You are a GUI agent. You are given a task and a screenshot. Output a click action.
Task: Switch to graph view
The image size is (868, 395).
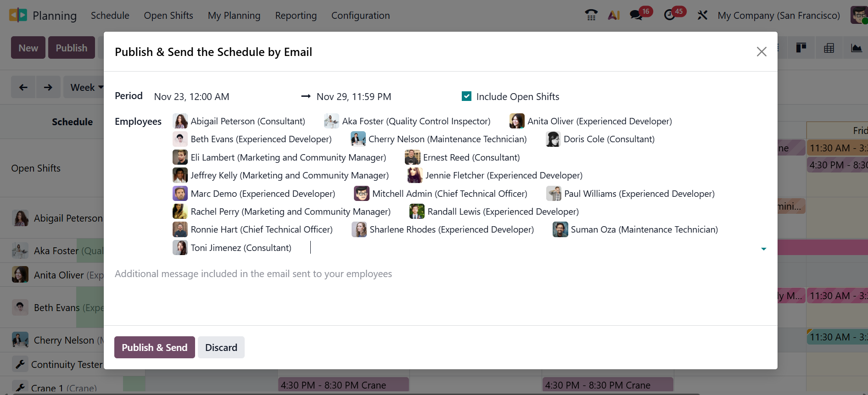pyautogui.click(x=857, y=47)
